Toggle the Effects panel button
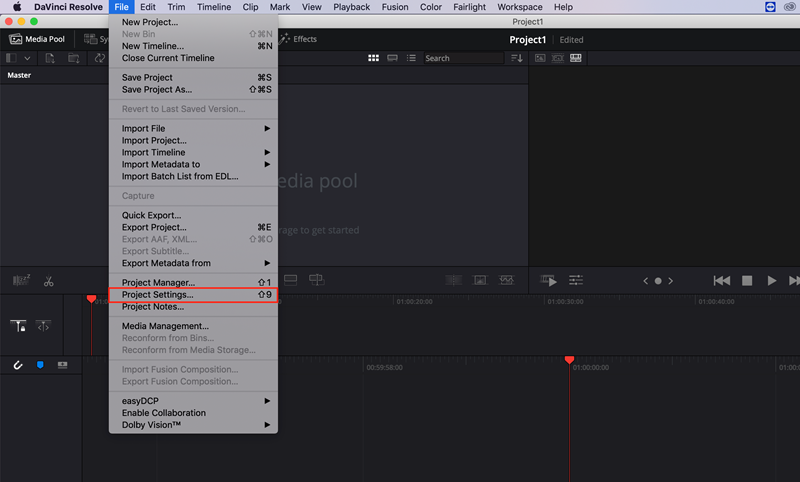The height and width of the screenshot is (482, 800). click(298, 39)
